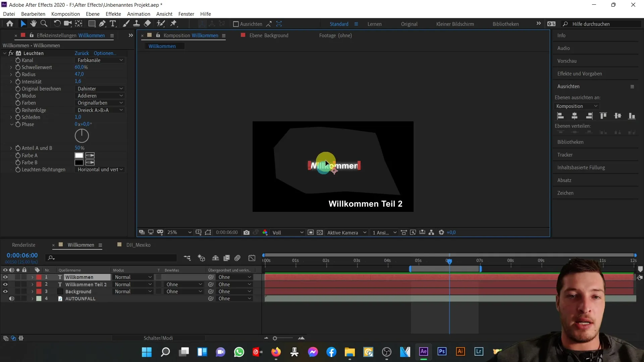Open Reihenfolge Dreieck A>B>A dropdown
644x362 pixels.
tap(100, 110)
